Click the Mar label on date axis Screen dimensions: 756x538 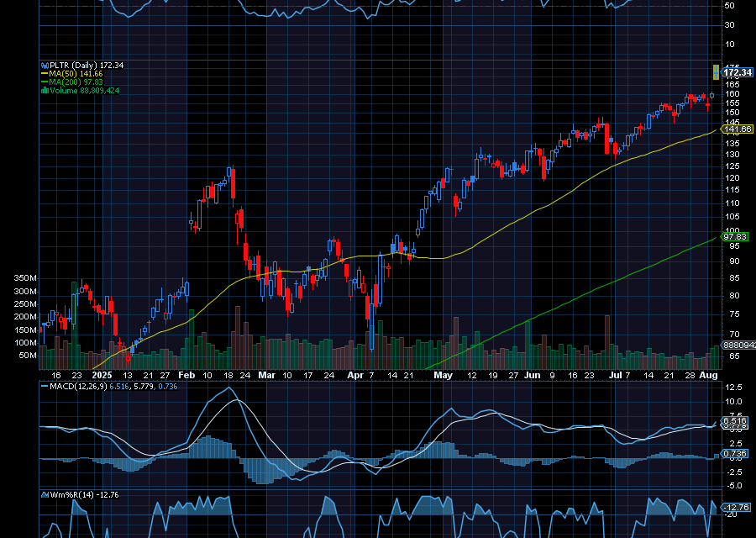coord(266,375)
